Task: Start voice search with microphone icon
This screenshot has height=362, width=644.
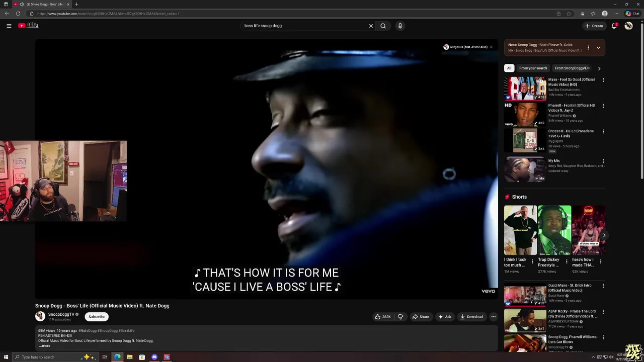Action: coord(400,26)
